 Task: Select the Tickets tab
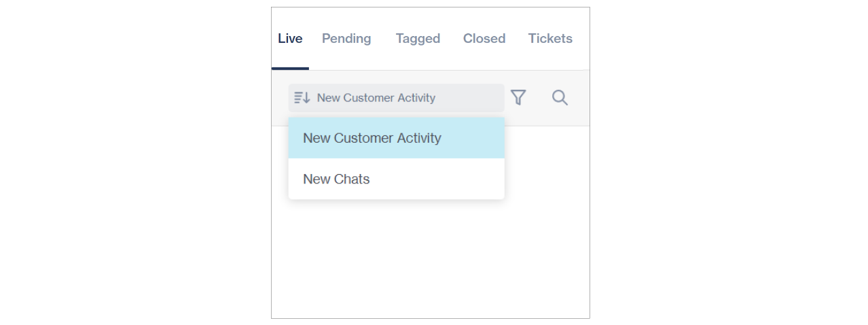(x=550, y=39)
